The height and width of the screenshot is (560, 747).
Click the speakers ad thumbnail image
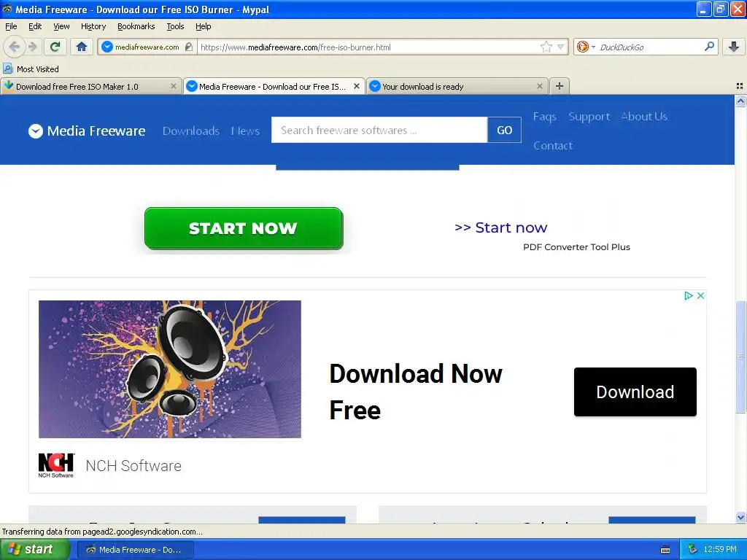pos(169,369)
